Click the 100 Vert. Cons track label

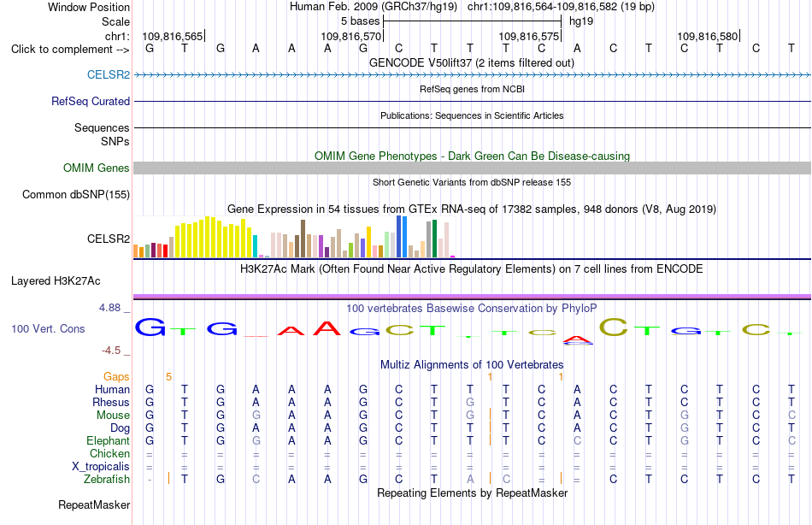tap(48, 328)
